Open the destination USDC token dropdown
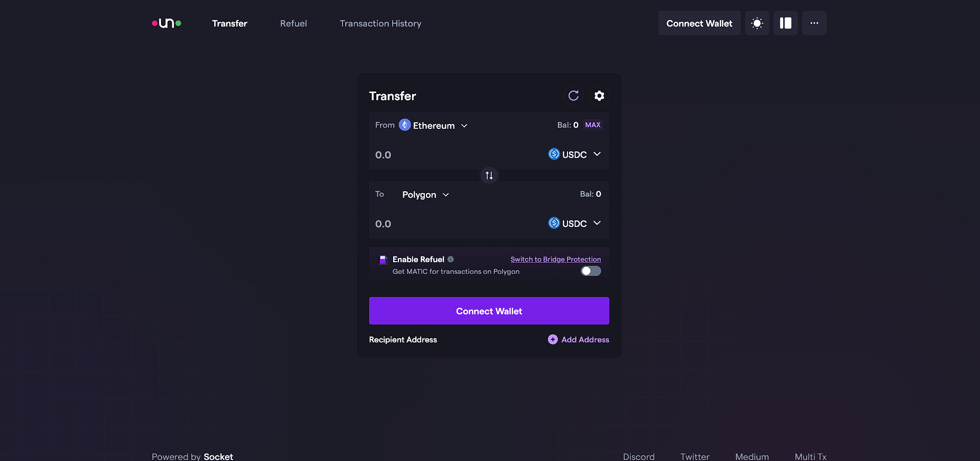This screenshot has height=461, width=980. click(x=575, y=223)
